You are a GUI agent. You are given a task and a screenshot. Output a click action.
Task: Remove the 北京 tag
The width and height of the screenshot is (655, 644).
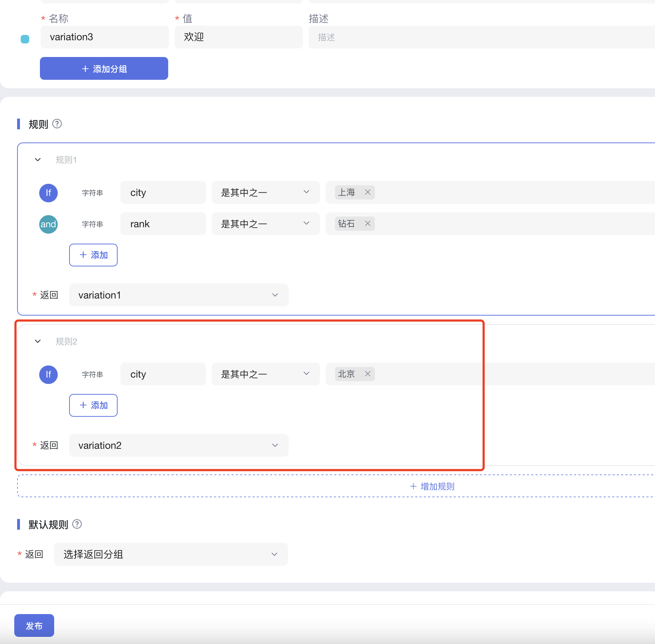368,374
